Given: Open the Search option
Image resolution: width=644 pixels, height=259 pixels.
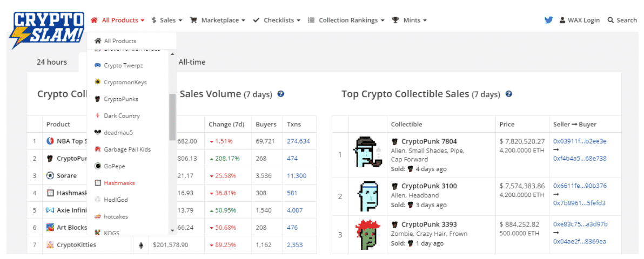Looking at the screenshot, I should pyautogui.click(x=622, y=20).
